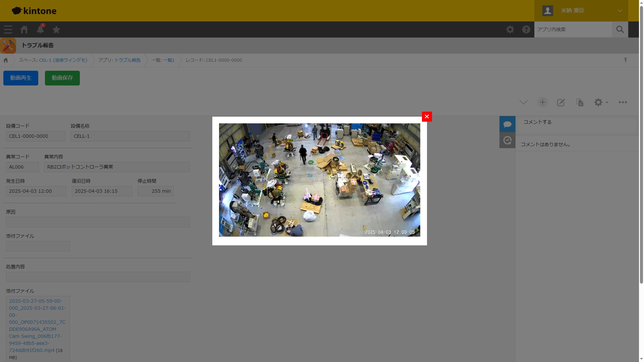Click the コメントはありません text
Screen dimensions: 644x362
tap(546, 144)
